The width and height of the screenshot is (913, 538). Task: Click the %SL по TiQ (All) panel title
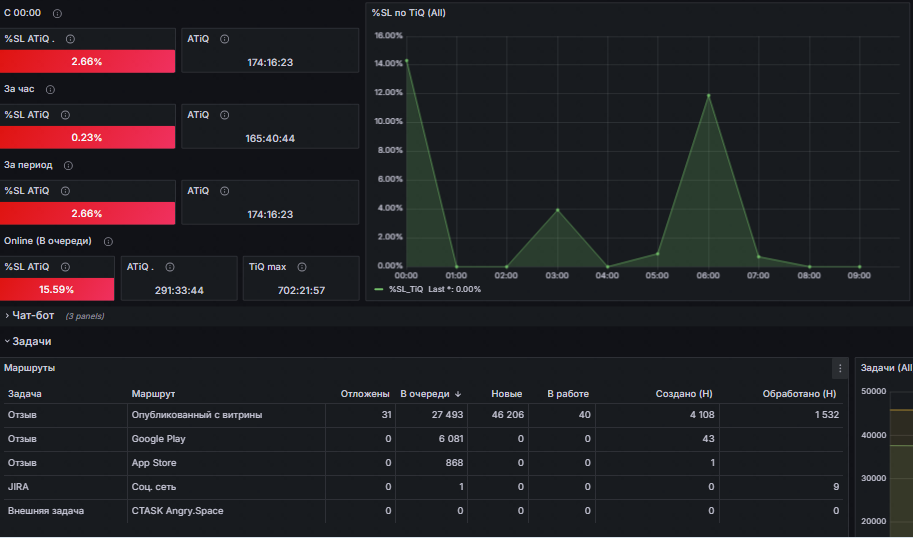(409, 13)
